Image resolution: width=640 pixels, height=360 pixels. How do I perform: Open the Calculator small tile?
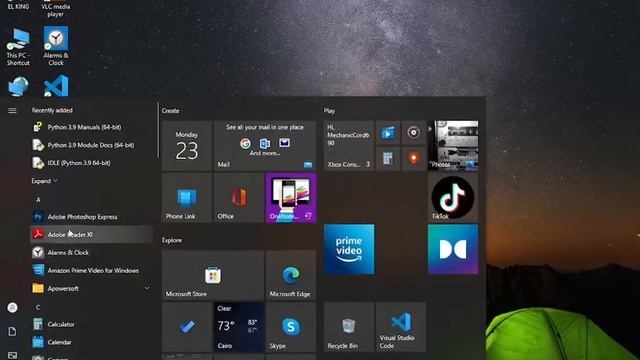[388, 158]
